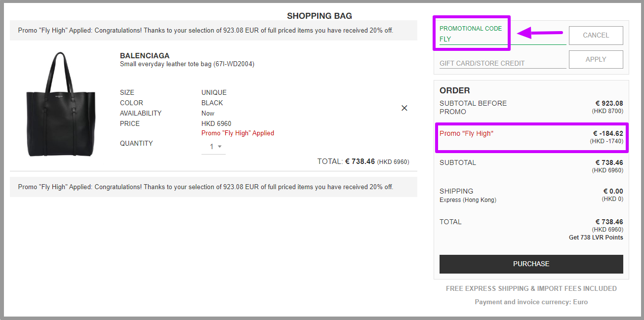The image size is (644, 320).
Task: Click the ORDER heading
Action: [x=455, y=91]
